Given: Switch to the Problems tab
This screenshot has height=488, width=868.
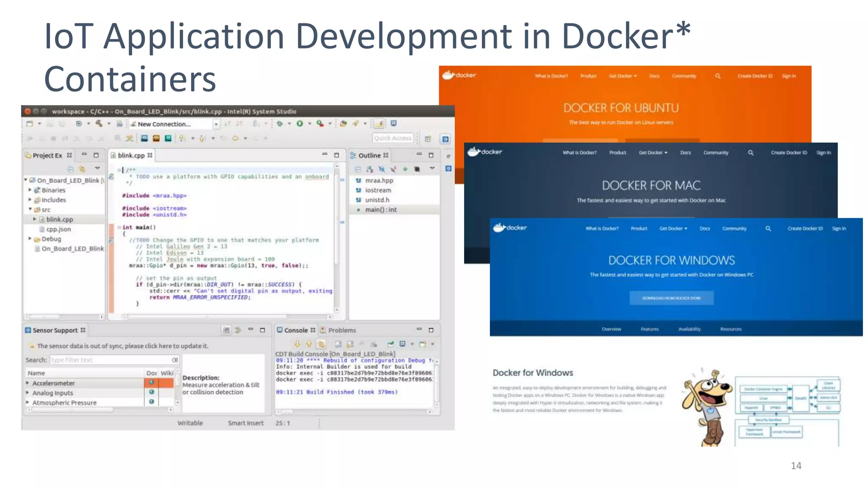Looking at the screenshot, I should coord(338,330).
